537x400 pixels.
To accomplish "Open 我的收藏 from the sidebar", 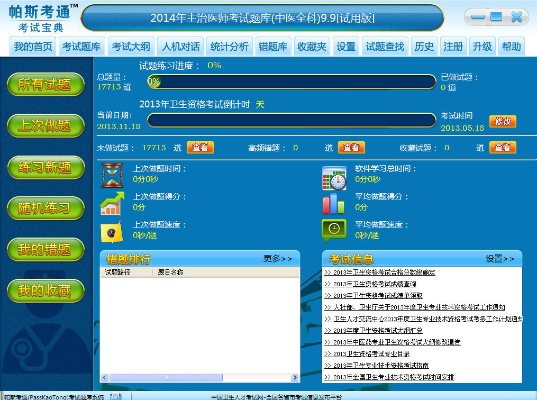I will pos(46,291).
